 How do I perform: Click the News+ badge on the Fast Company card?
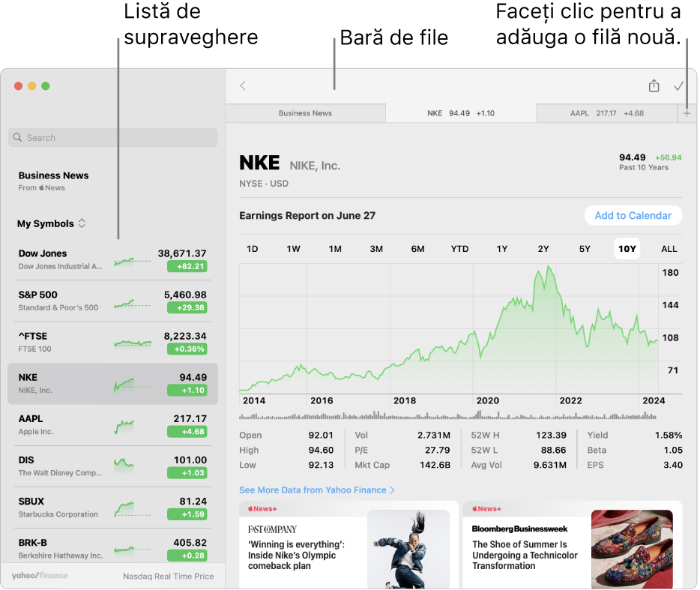click(x=262, y=509)
